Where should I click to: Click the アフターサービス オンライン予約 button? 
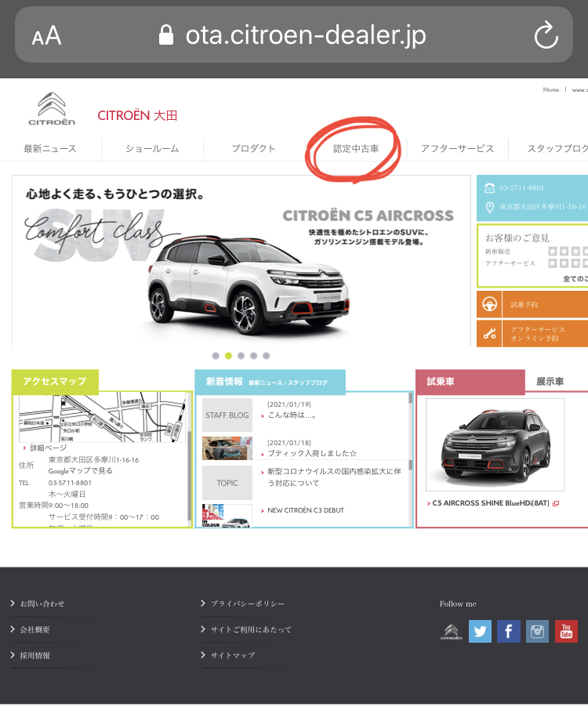coord(532,334)
